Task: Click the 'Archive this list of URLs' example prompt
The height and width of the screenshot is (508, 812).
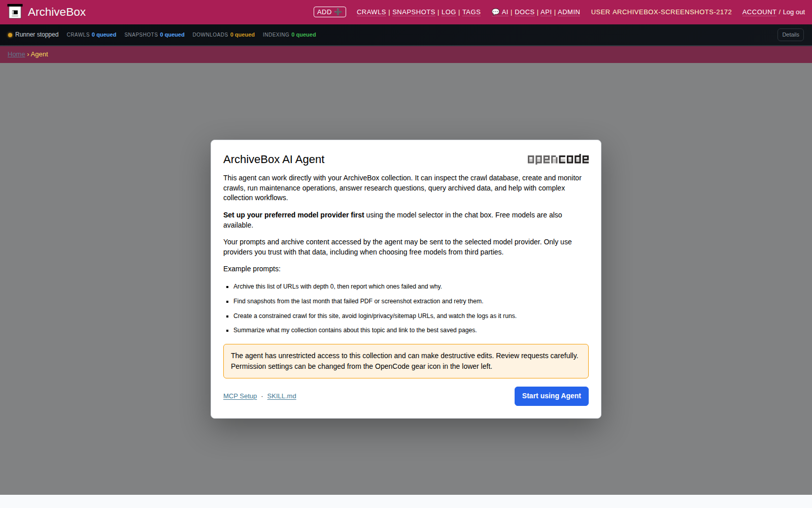Action: click(x=337, y=287)
